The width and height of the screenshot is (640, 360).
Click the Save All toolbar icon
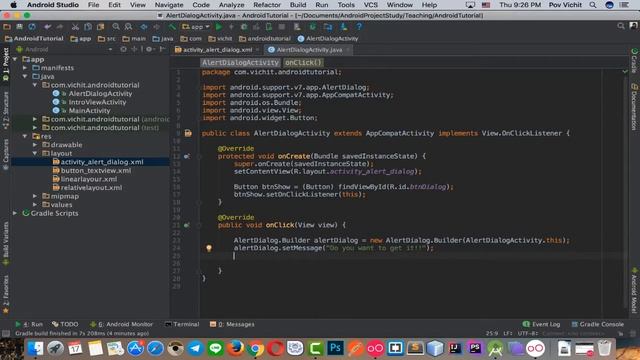[x=19, y=27]
